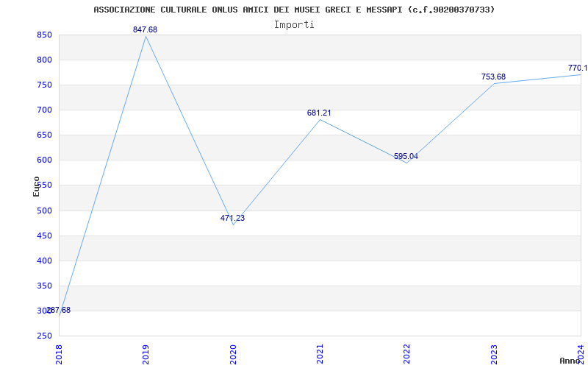Click the 500 y-axis tick label
588x368 pixels.
point(44,210)
